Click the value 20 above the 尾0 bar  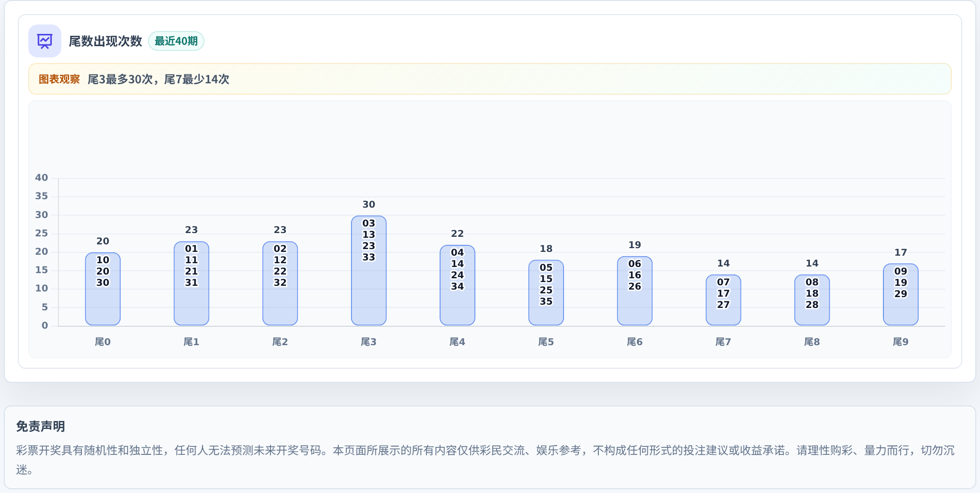(103, 241)
